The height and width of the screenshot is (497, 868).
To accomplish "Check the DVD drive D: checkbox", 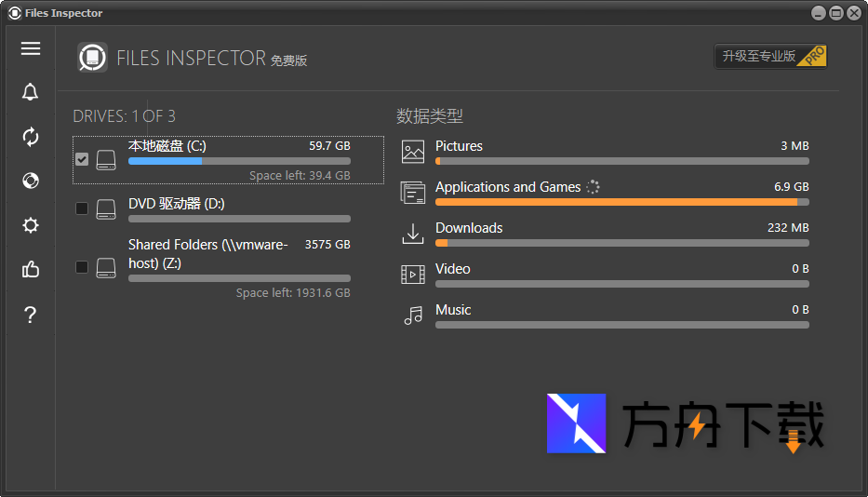I will [x=82, y=208].
